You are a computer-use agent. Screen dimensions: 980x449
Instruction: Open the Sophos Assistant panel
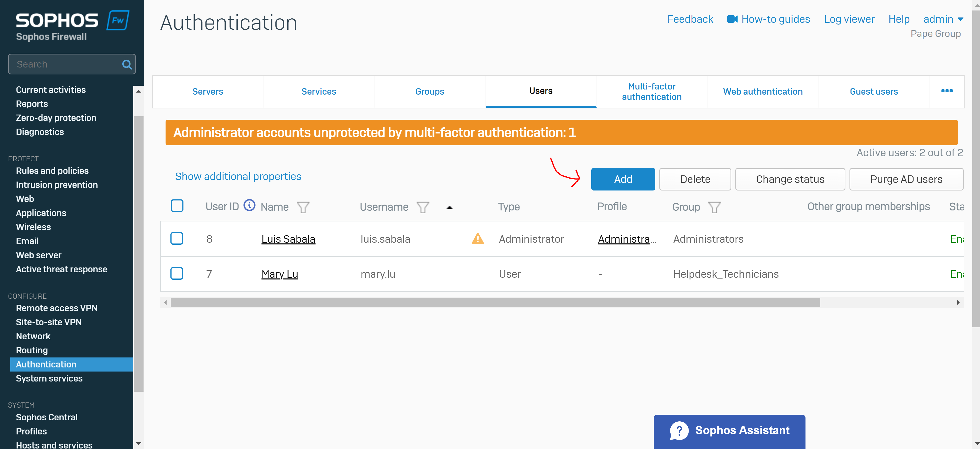click(x=729, y=432)
